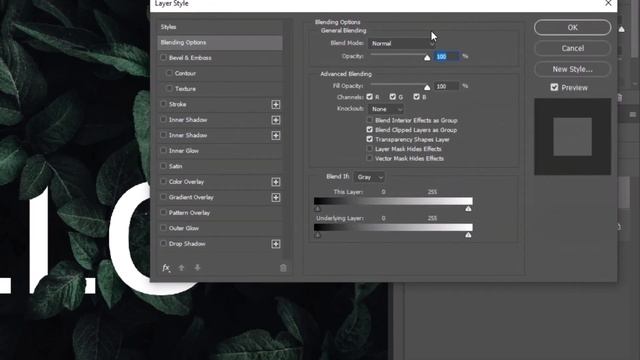This screenshot has height=360, width=640.
Task: Click the Fill Opacity value field
Action: 447,86
